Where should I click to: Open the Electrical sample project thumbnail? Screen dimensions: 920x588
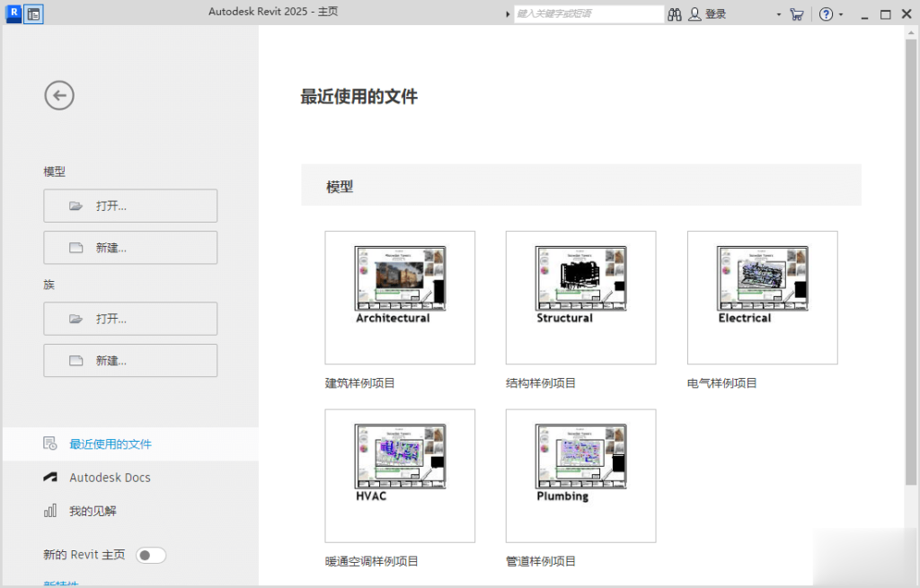pyautogui.click(x=763, y=298)
